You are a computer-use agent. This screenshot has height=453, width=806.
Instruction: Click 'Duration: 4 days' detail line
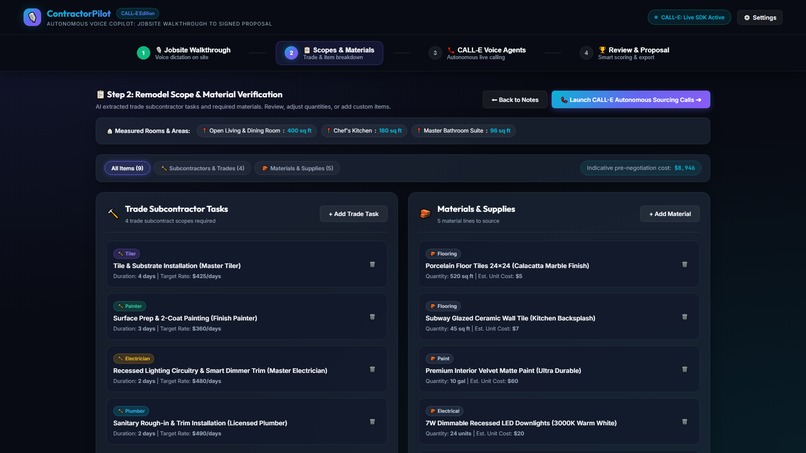[x=167, y=277]
